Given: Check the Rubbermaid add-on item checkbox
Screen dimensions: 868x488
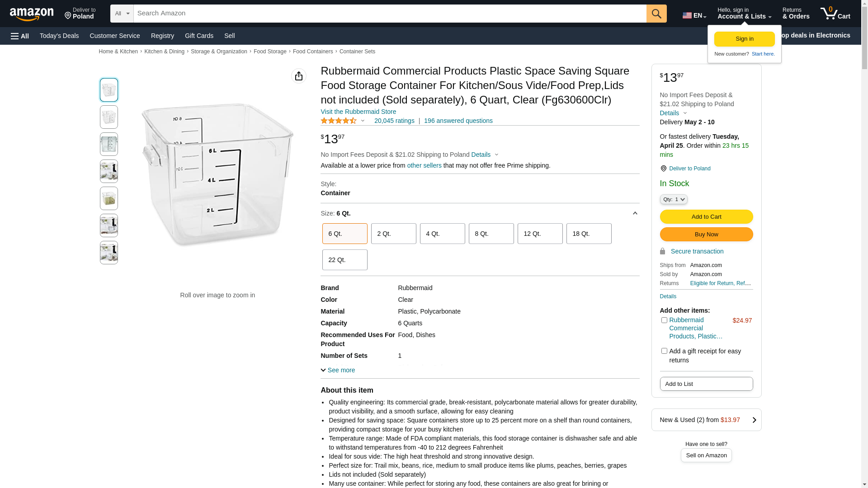Looking at the screenshot, I should pos(664,320).
